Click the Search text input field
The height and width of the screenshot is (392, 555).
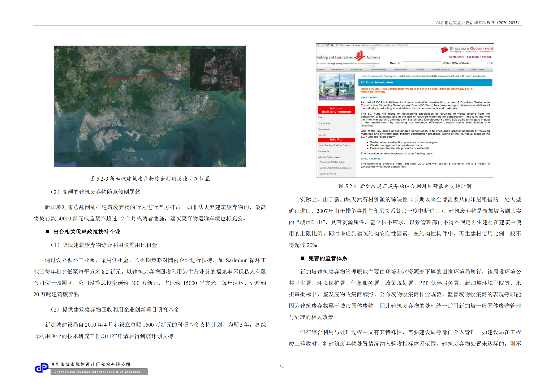click(422, 63)
